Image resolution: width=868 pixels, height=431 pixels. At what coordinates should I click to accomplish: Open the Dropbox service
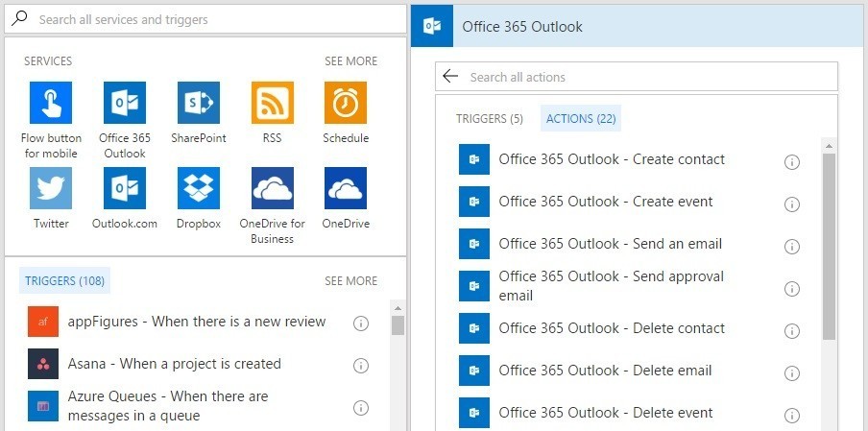198,188
